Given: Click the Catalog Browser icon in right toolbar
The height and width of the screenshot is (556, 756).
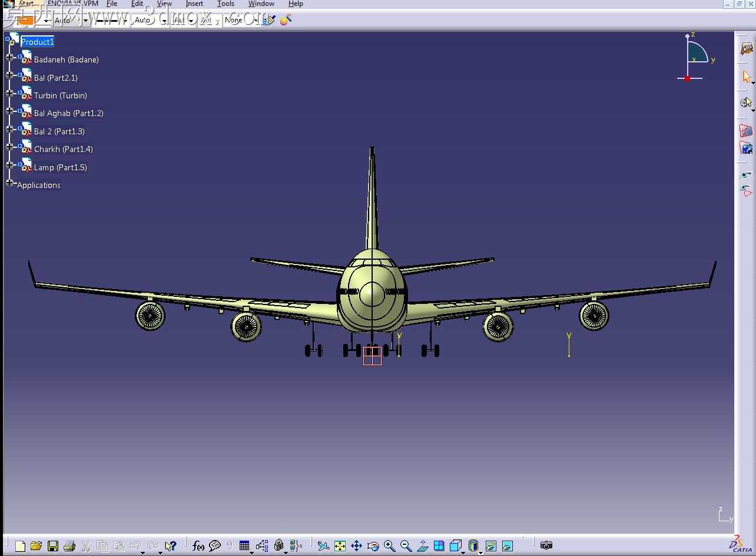Looking at the screenshot, I should [x=747, y=49].
